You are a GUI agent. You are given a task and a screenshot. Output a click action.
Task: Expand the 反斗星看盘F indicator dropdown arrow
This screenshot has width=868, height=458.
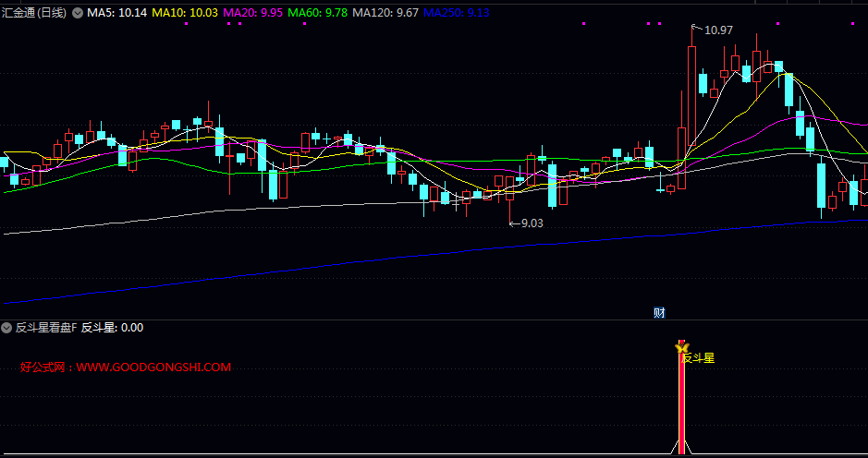tap(6, 328)
